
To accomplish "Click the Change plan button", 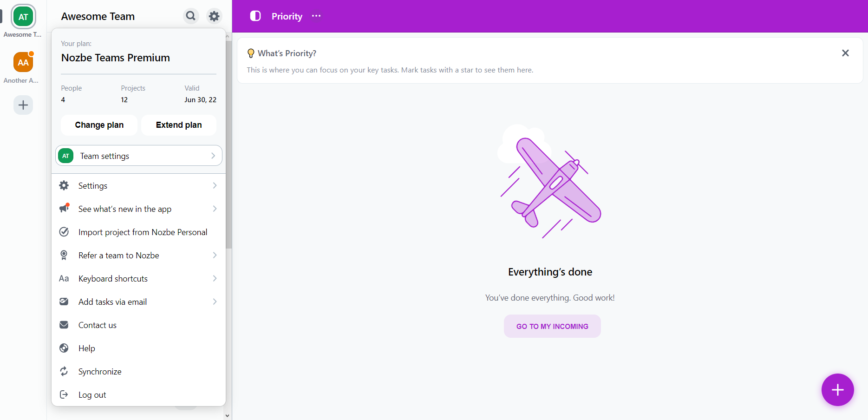I will [99, 125].
